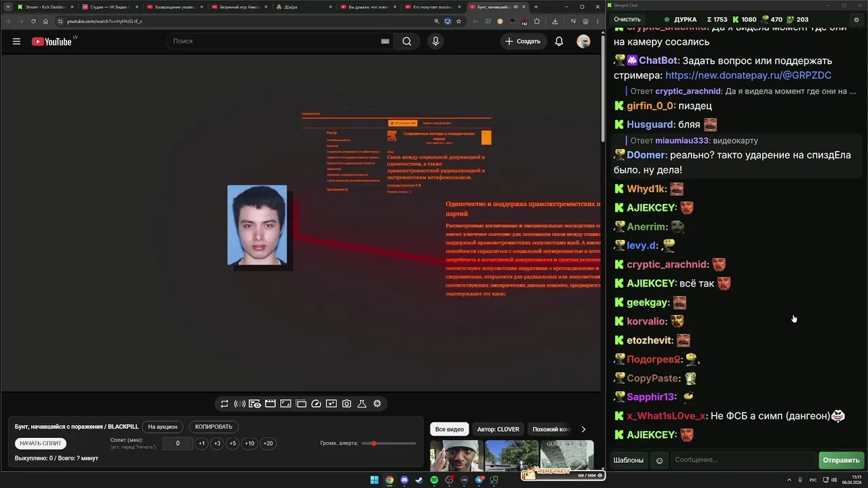The width and height of the screenshot is (868, 488).
Task: Click the split minutes input field
Action: click(x=178, y=443)
